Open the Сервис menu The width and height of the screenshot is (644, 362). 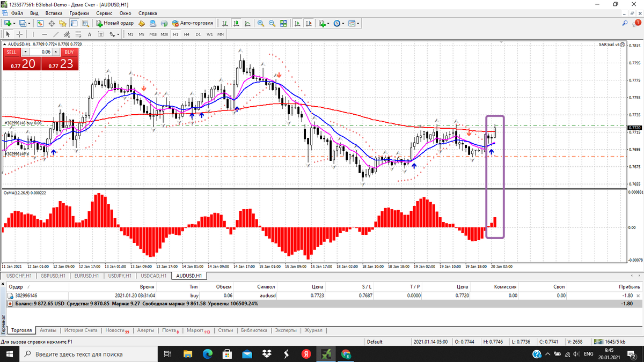click(x=105, y=12)
